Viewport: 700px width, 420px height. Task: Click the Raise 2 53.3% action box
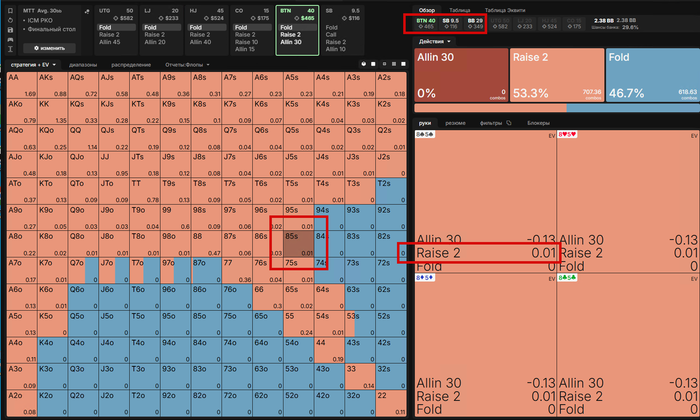pos(557,75)
